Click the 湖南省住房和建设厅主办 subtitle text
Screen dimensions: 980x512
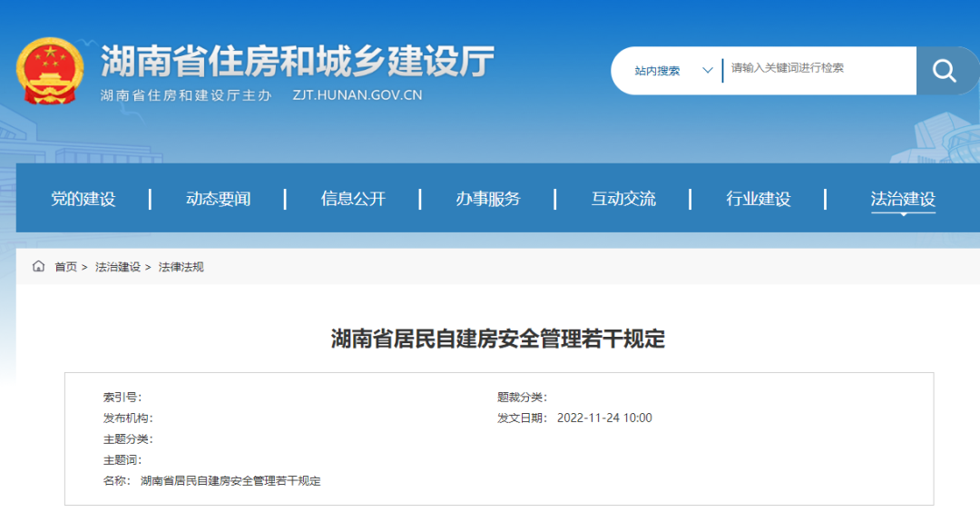pos(186,95)
